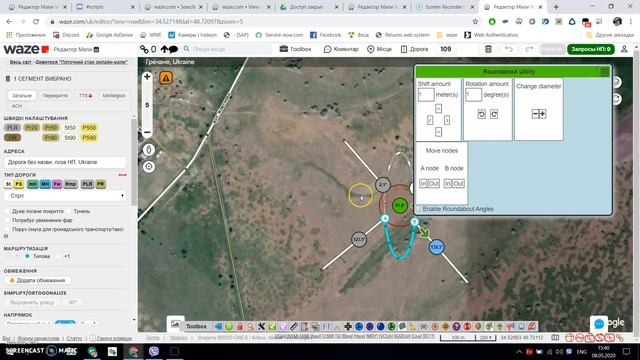The width and height of the screenshot is (640, 360).
Task: Click the green node marker on the roundabout
Action: [x=400, y=205]
